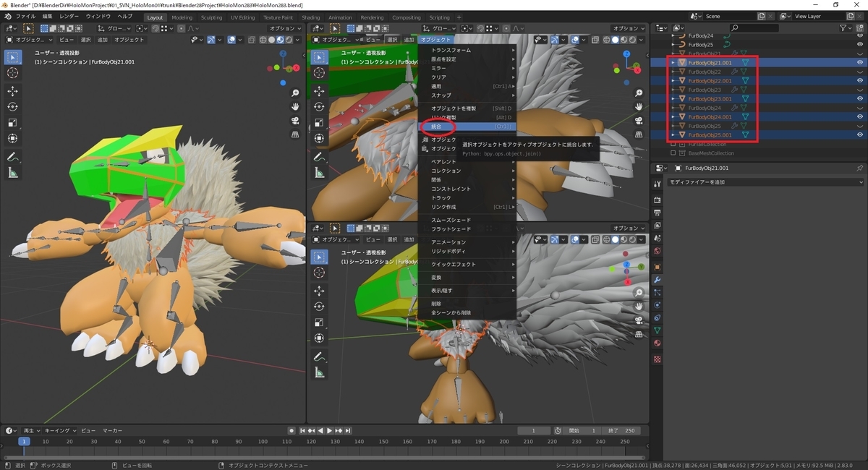Screen dimensions: 868x470
Task: Toggle visibility of FurBodyObj25.001
Action: point(860,135)
